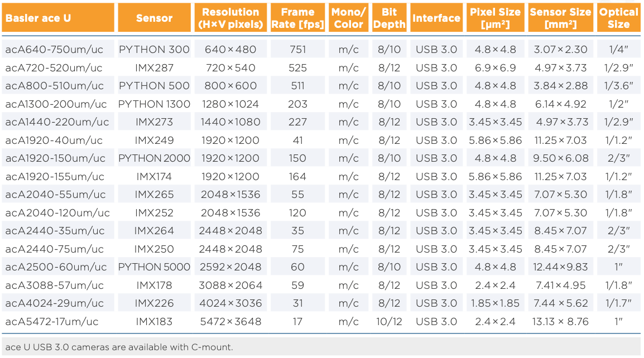Select the Interface column header
The height and width of the screenshot is (358, 644).
tap(436, 18)
